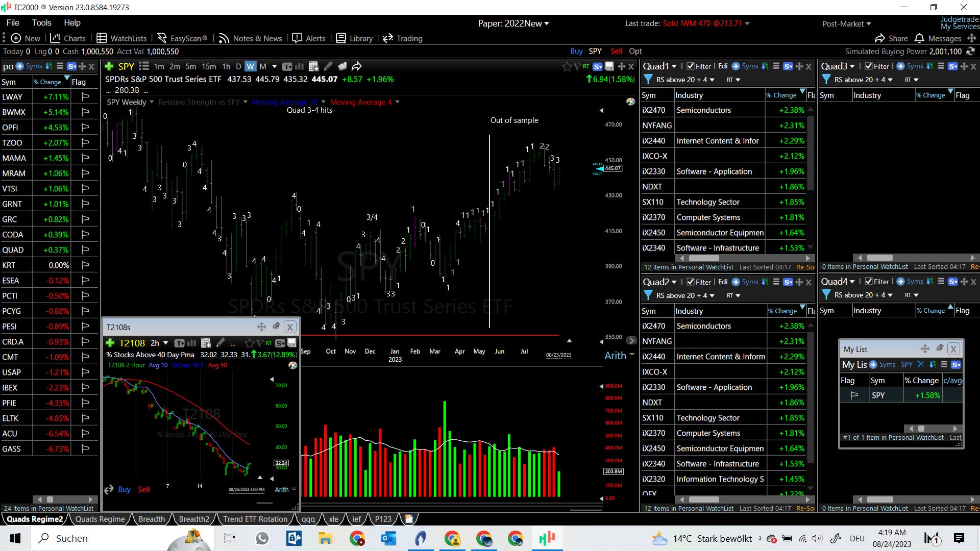Open Quad1 list menu hamburger icon
This screenshot has width=980, height=551.
click(776, 66)
